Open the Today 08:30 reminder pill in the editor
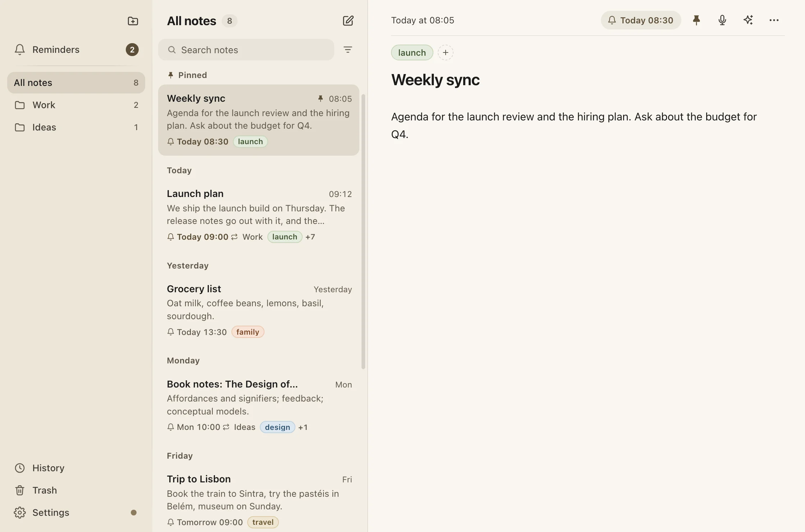Viewport: 805px width, 532px height. click(x=641, y=20)
